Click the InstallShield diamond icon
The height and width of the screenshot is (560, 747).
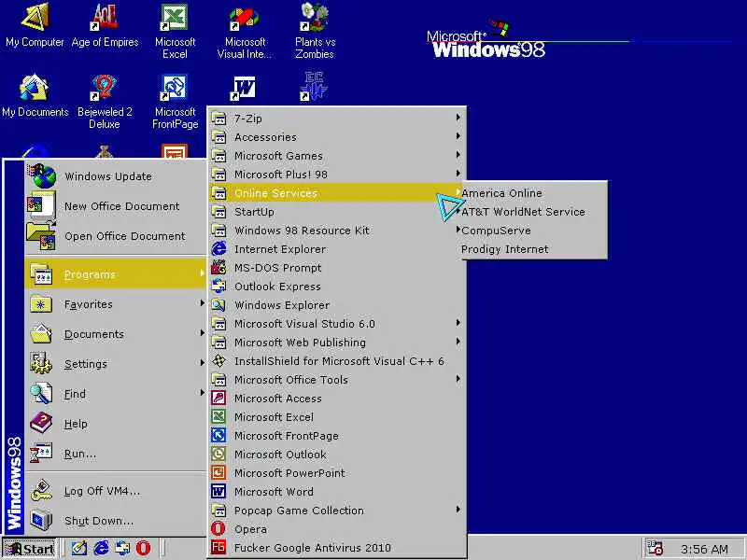pos(218,360)
